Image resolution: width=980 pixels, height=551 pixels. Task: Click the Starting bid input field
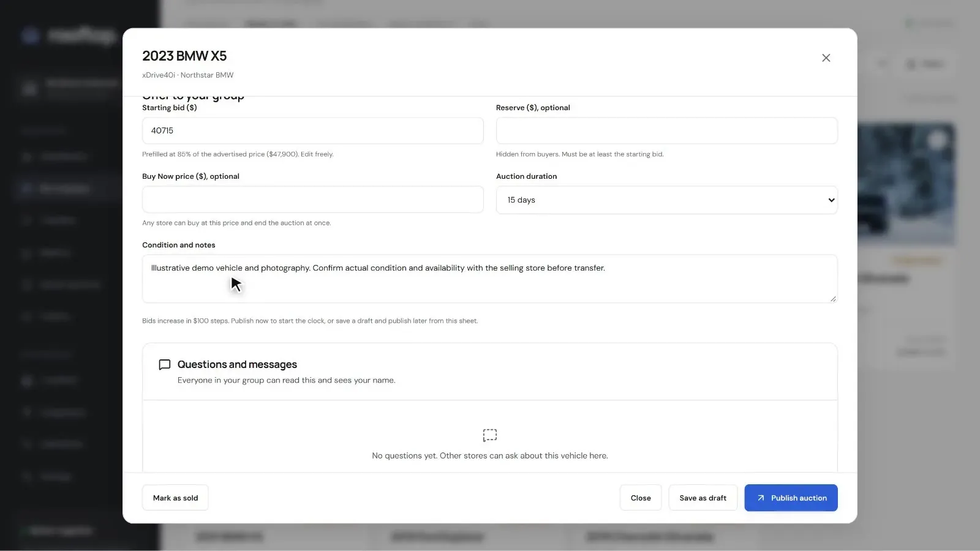click(x=312, y=130)
